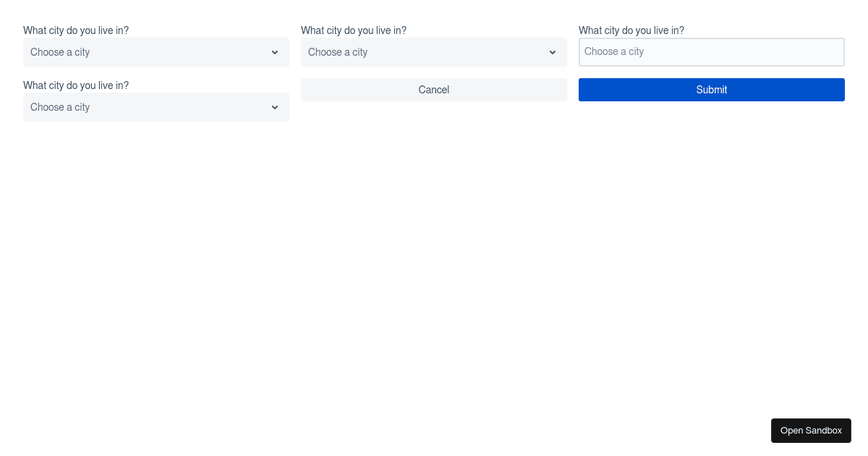Click the middle column question label
The height and width of the screenshot is (456, 868).
tap(354, 30)
